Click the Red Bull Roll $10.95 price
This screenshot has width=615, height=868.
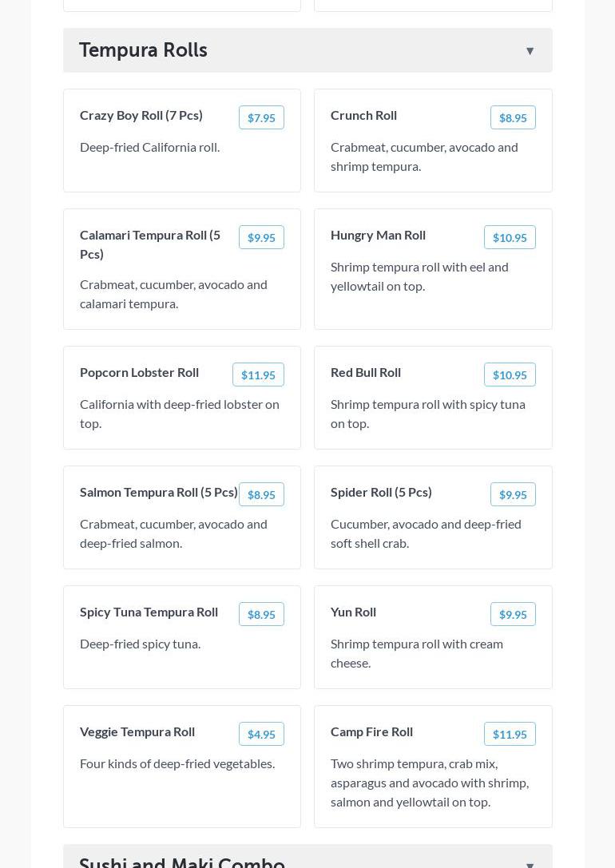[510, 375]
